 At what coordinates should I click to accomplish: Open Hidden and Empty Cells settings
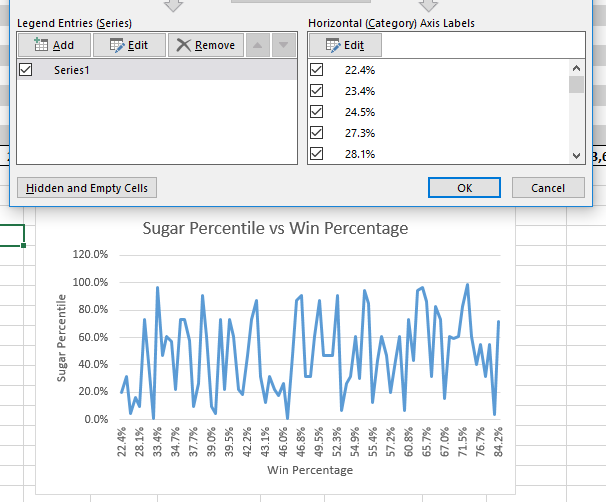[87, 188]
